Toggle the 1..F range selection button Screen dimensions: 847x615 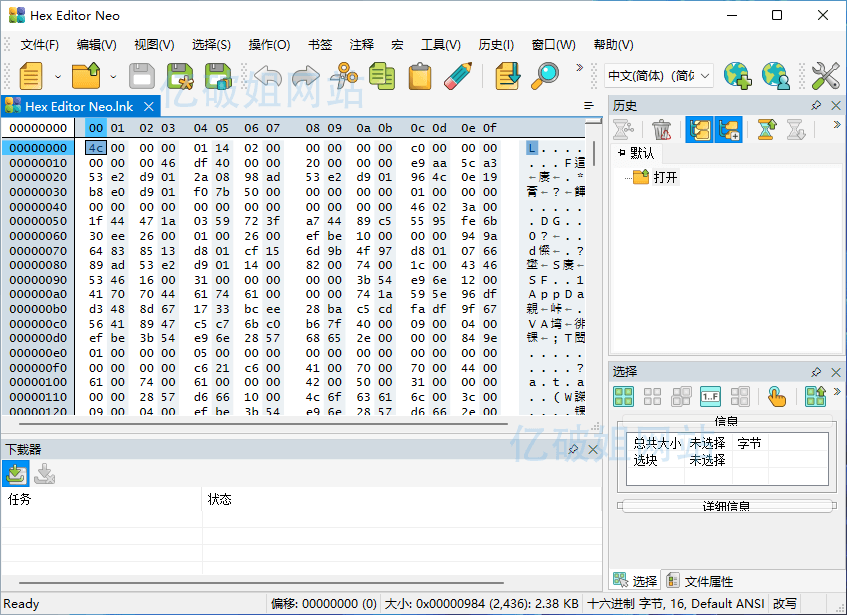[710, 396]
